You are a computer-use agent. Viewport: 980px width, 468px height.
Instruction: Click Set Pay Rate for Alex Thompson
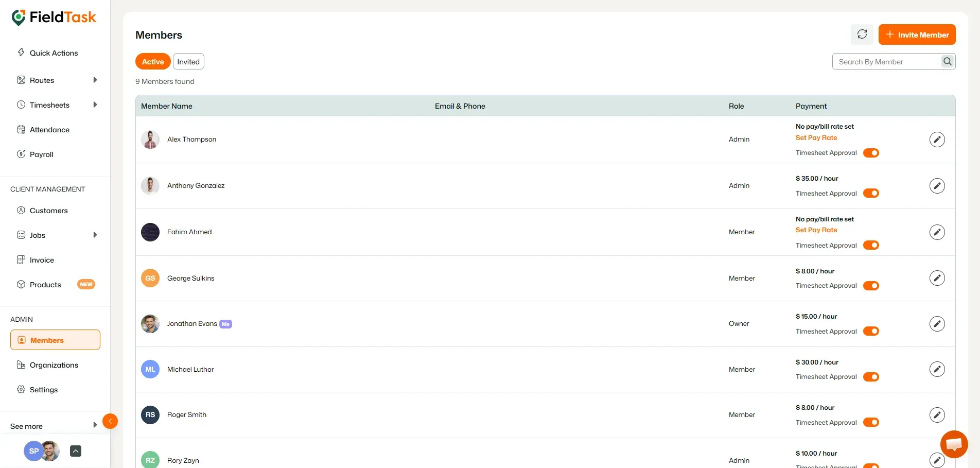coord(816,137)
